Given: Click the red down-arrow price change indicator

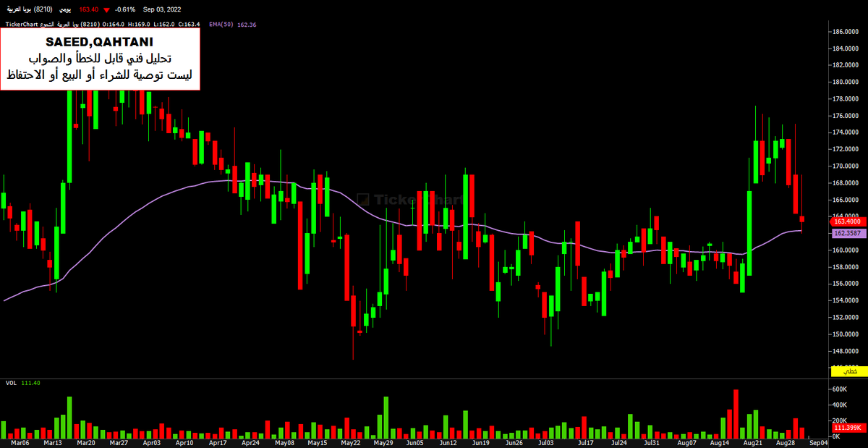Looking at the screenshot, I should 107,10.
